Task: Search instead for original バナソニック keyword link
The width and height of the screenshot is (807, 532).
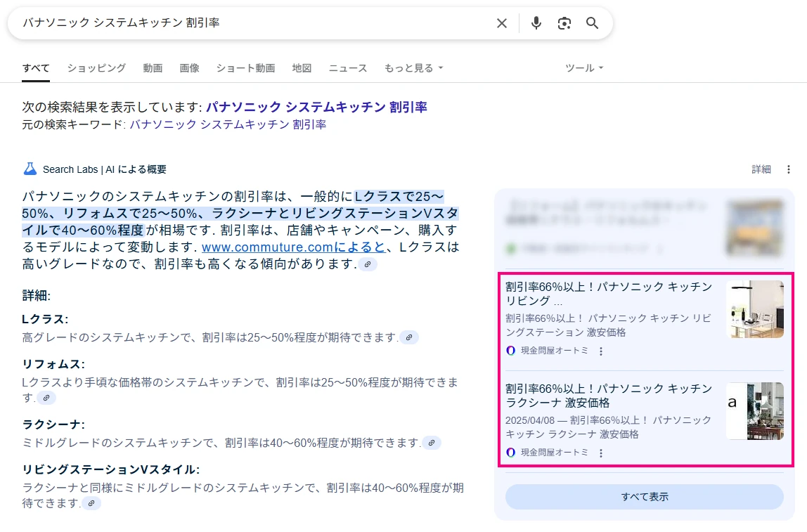Action: [228, 124]
